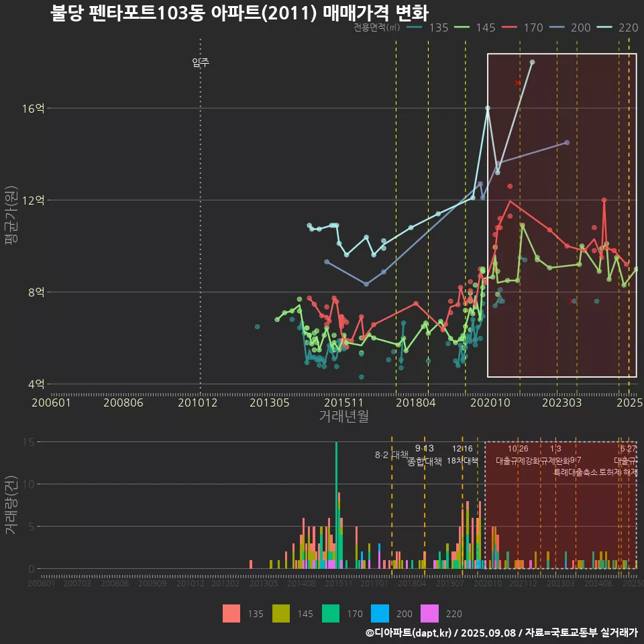Screen dimensions: 644x644
Task: Click the red x marker near the 220 peak
Action: click(517, 83)
